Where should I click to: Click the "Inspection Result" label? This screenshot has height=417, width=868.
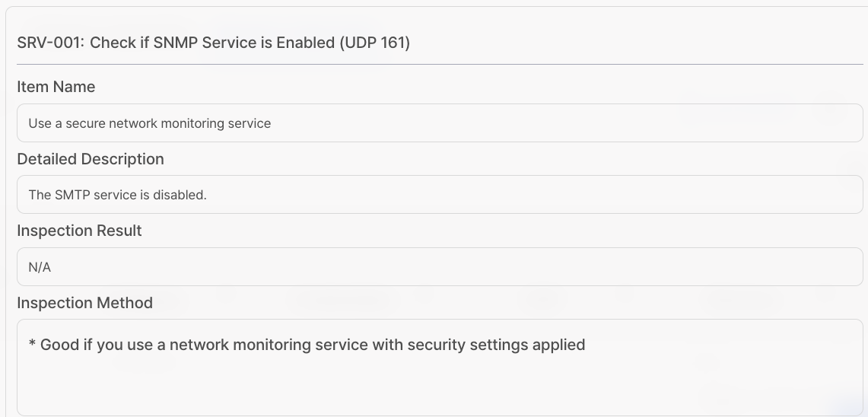coord(79,231)
